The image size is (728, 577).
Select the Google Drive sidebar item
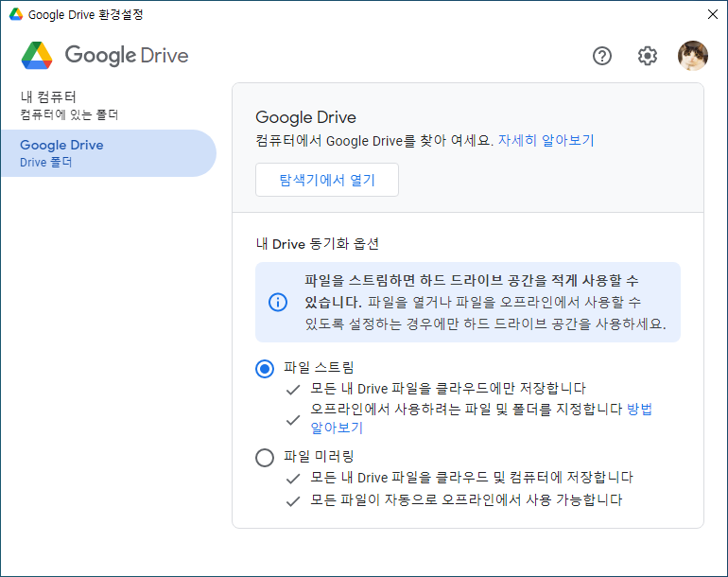(109, 153)
